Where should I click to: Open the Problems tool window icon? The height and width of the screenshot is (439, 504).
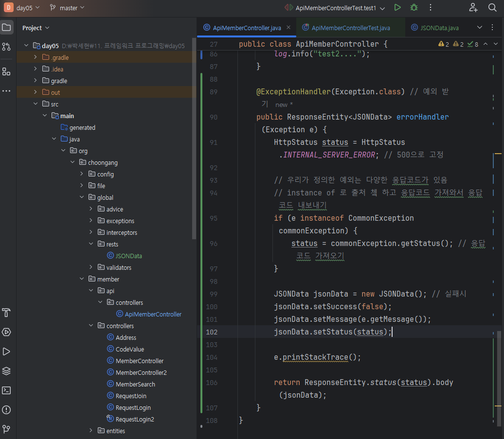(x=6, y=410)
